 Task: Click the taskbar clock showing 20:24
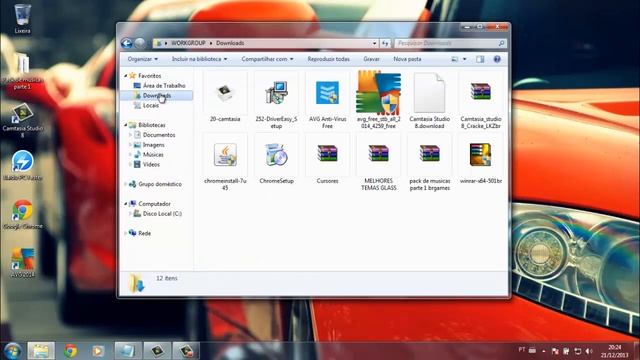(615, 351)
